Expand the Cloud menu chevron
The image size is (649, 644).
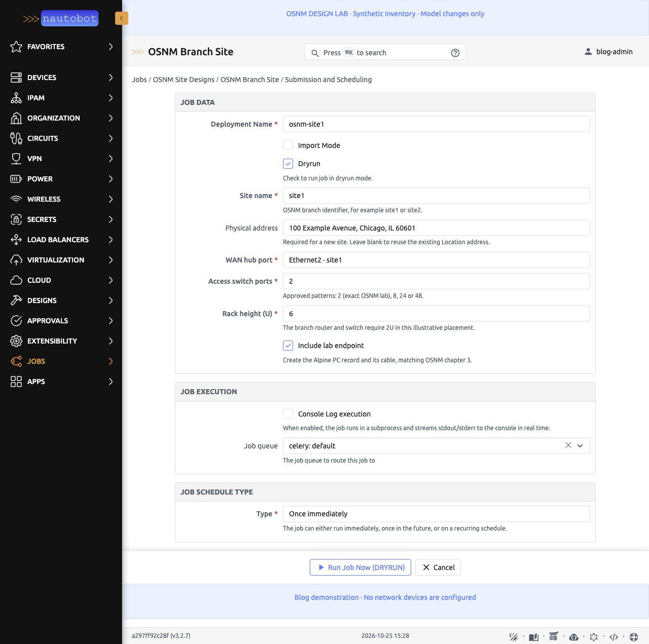[x=111, y=280]
